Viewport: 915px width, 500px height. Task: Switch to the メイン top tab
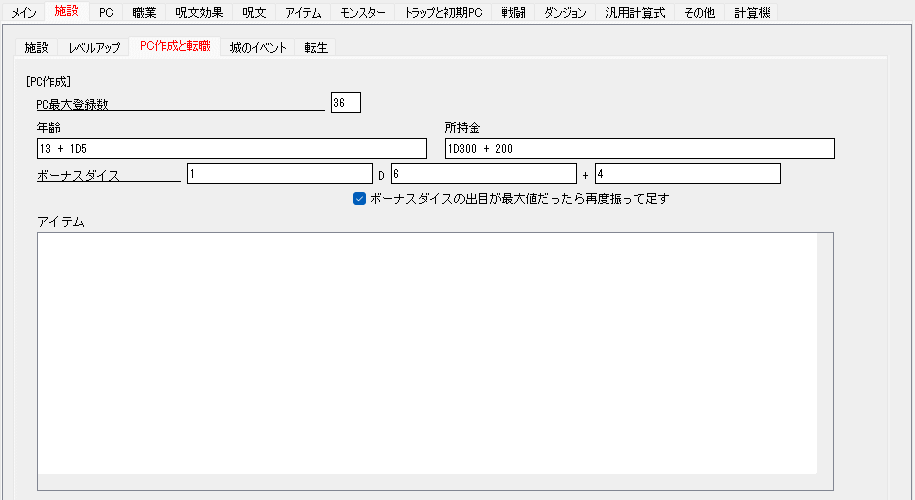pos(24,13)
